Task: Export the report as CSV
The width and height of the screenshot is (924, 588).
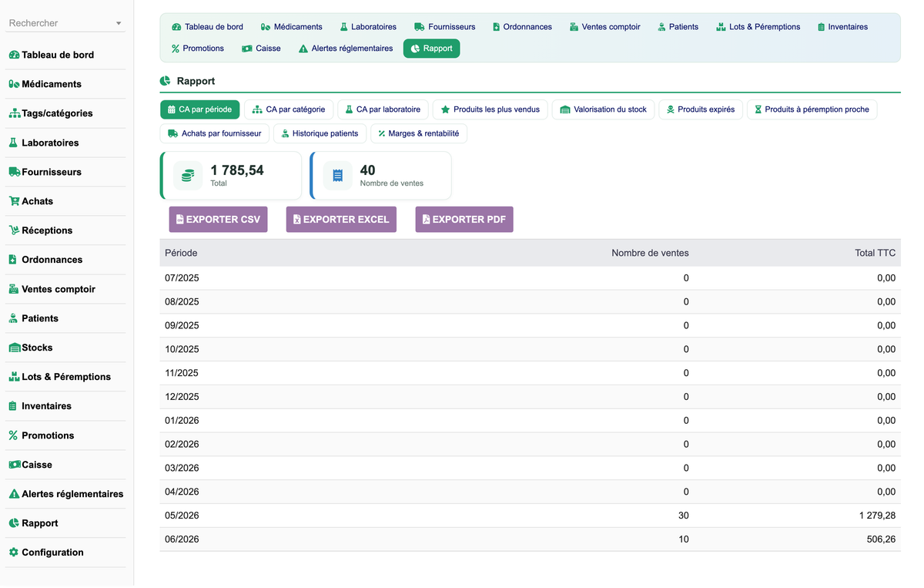Action: 219,220
